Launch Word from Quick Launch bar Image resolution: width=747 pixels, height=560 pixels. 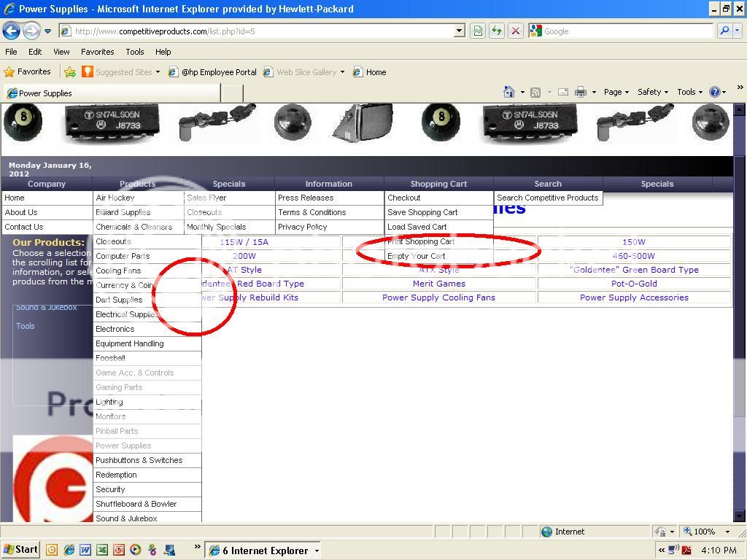tap(85, 550)
